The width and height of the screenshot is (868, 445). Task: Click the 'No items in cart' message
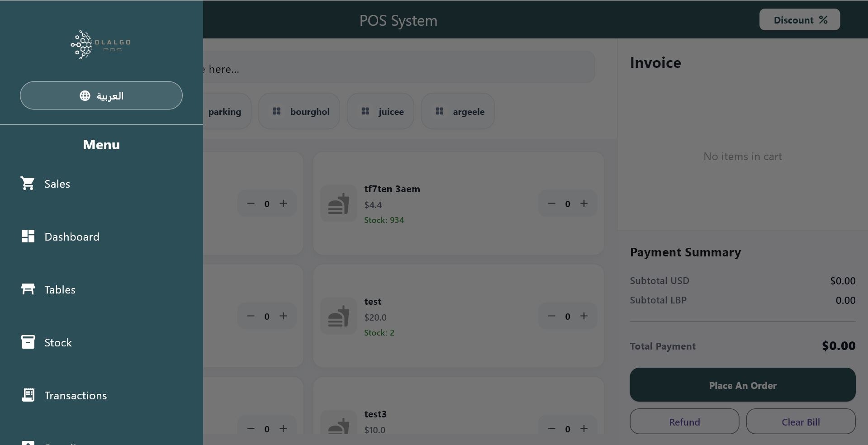point(743,156)
